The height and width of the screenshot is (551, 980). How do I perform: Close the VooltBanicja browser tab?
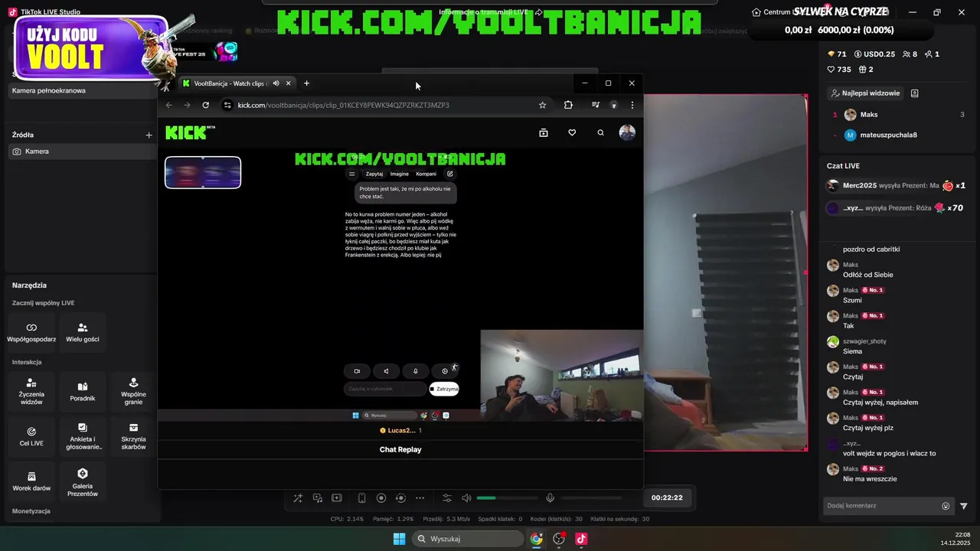289,83
